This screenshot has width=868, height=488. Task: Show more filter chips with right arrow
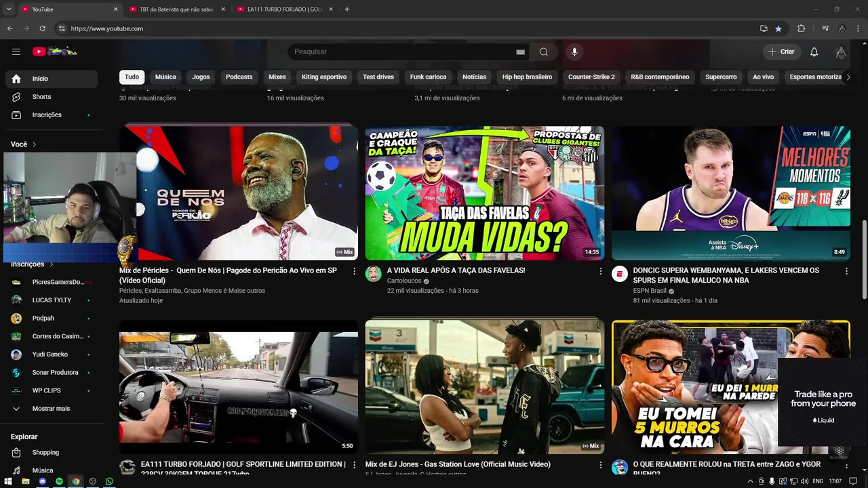tap(848, 77)
